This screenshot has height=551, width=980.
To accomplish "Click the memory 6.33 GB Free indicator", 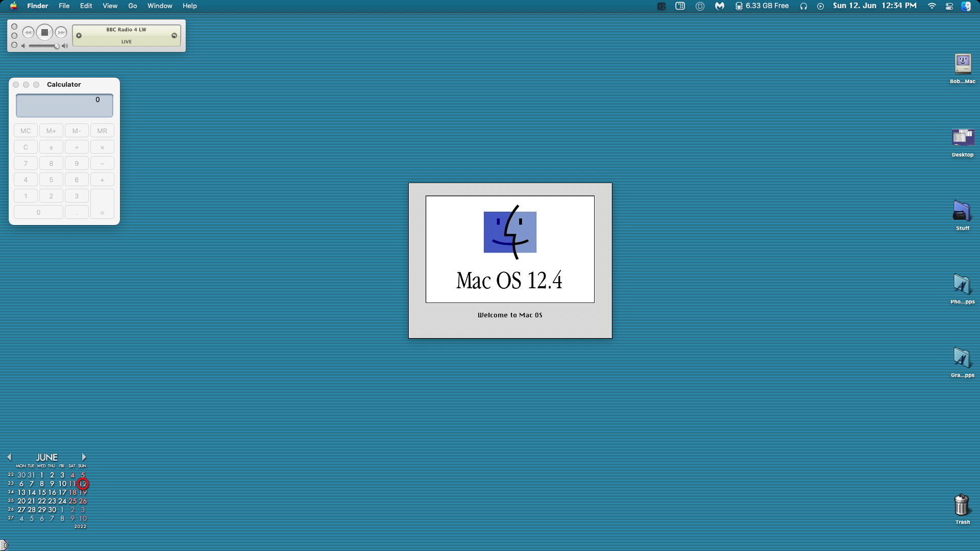I will click(x=762, y=6).
